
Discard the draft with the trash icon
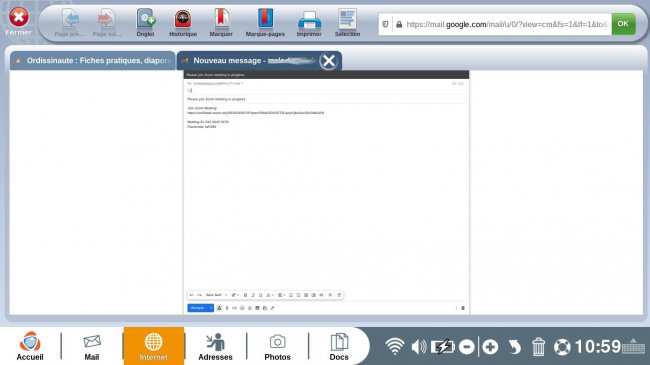(463, 308)
